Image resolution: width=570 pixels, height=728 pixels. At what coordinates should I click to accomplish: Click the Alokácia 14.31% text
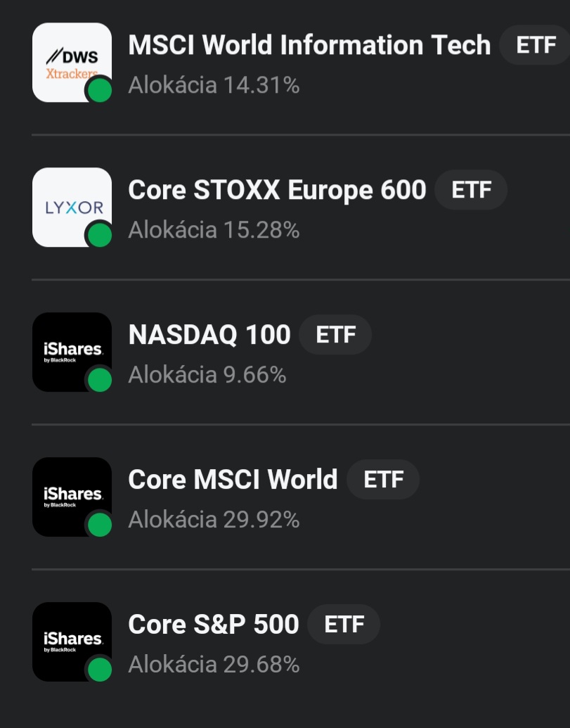pos(214,85)
